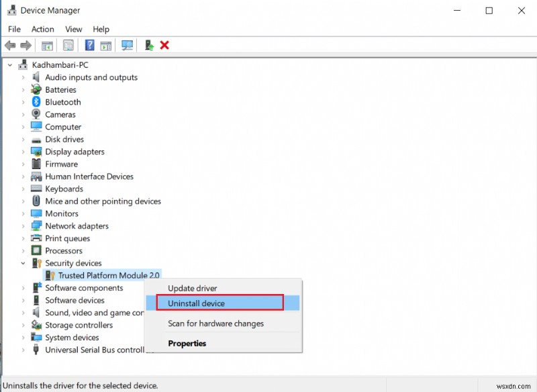Click the Storage controllers icon
The width and height of the screenshot is (537, 392).
pos(36,325)
